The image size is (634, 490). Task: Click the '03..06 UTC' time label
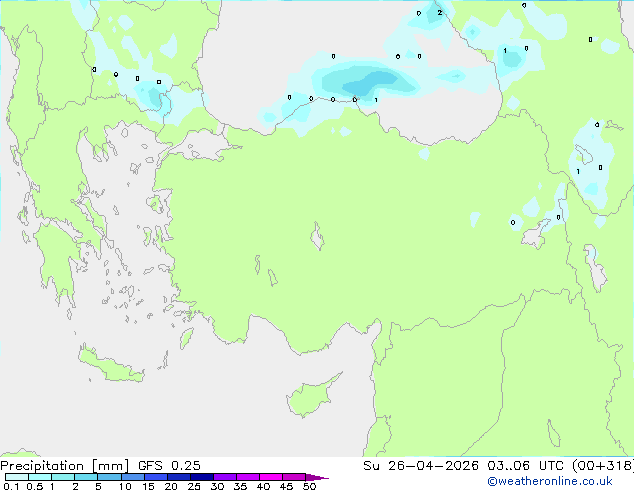[x=525, y=466]
